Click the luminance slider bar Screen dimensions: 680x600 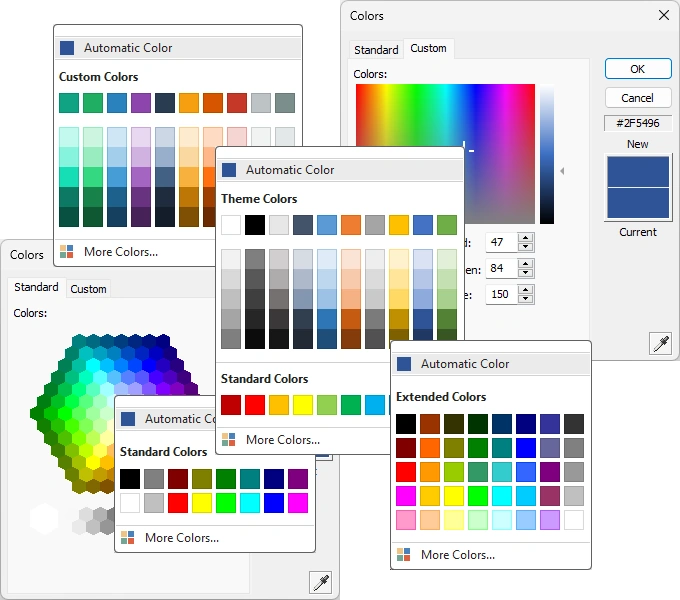(x=547, y=154)
